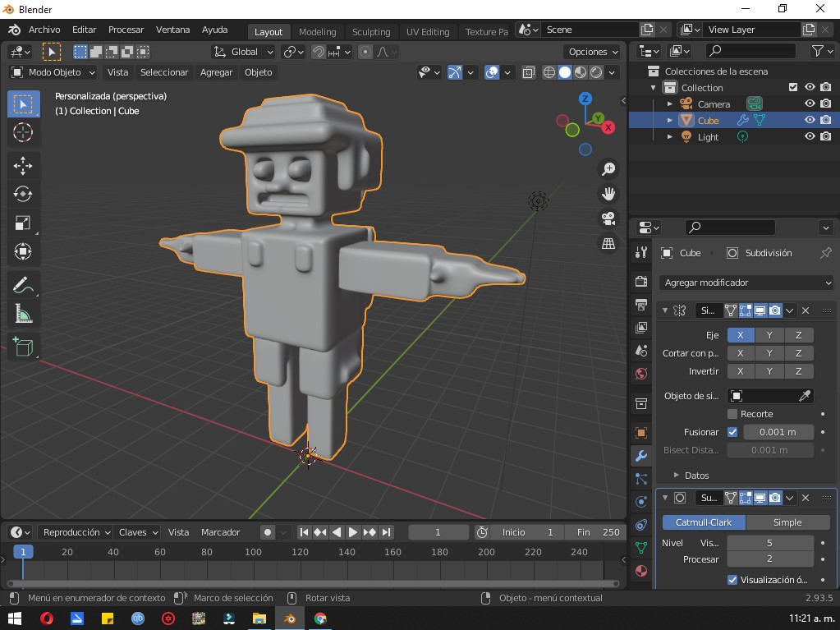The width and height of the screenshot is (840, 630).
Task: Switch to the Sculpting workspace tab
Action: (371, 32)
